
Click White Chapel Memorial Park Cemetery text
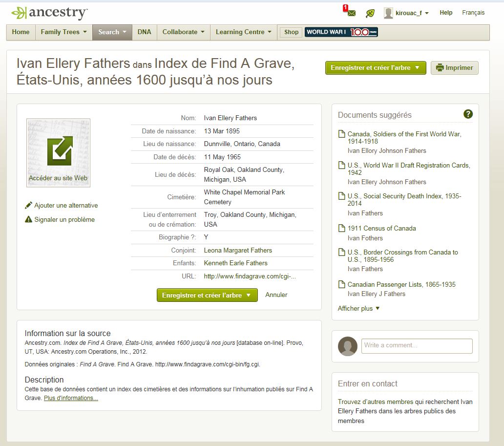(x=244, y=197)
